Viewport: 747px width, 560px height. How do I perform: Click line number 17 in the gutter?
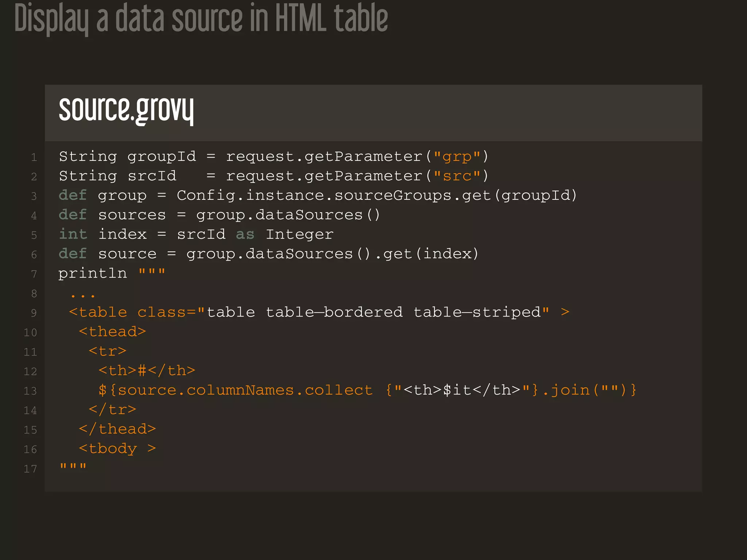[x=30, y=469]
